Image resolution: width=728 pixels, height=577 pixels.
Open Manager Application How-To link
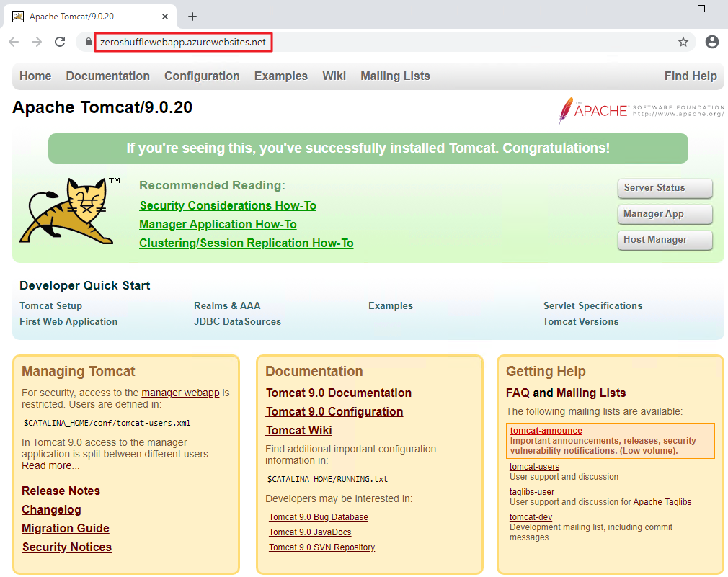click(x=218, y=225)
